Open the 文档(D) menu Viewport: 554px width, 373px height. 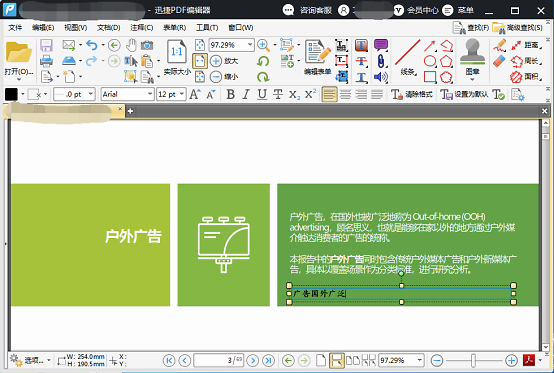click(x=108, y=28)
